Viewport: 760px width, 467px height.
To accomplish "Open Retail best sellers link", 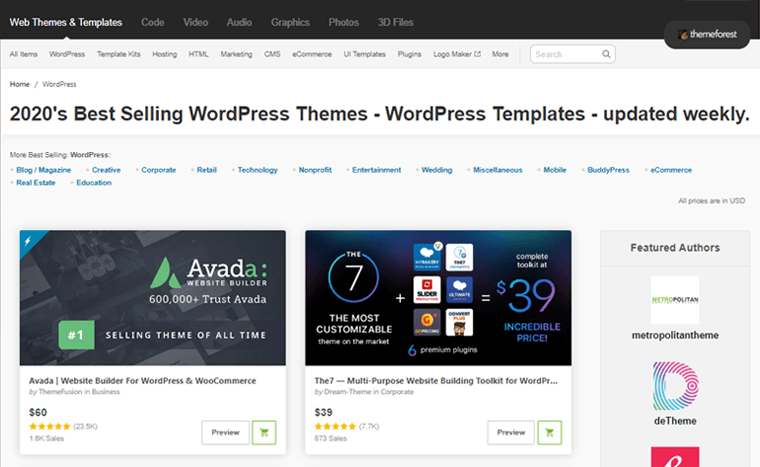I will [206, 170].
